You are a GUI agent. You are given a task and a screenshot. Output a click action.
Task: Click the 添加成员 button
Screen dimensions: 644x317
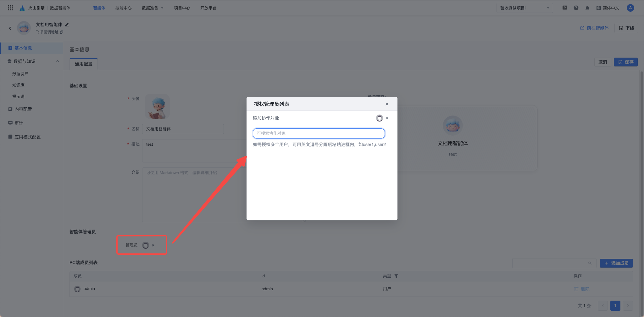616,263
